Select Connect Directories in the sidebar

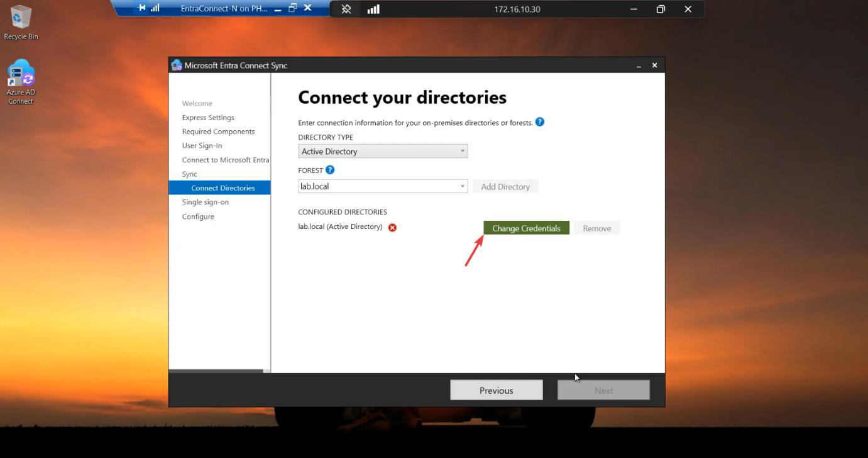click(x=219, y=187)
